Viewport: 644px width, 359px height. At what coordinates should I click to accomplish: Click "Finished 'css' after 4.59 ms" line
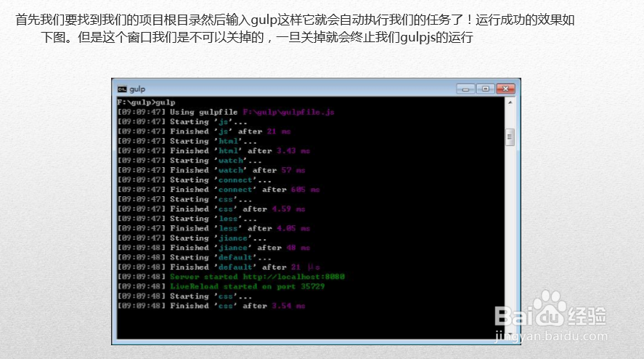[211, 209]
